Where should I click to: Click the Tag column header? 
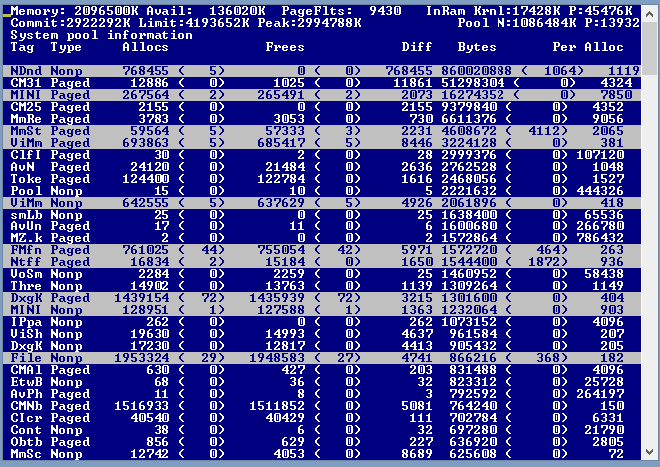[22, 47]
